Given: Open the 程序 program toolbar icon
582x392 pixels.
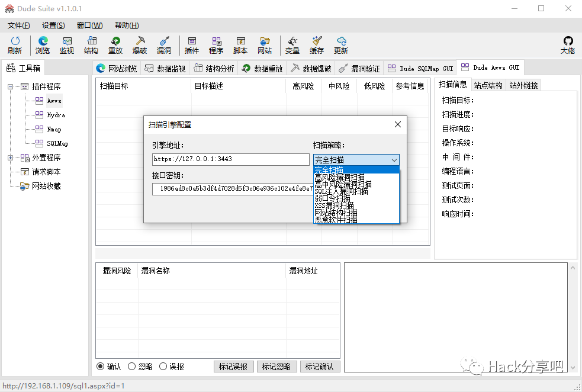Looking at the screenshot, I should (x=216, y=45).
